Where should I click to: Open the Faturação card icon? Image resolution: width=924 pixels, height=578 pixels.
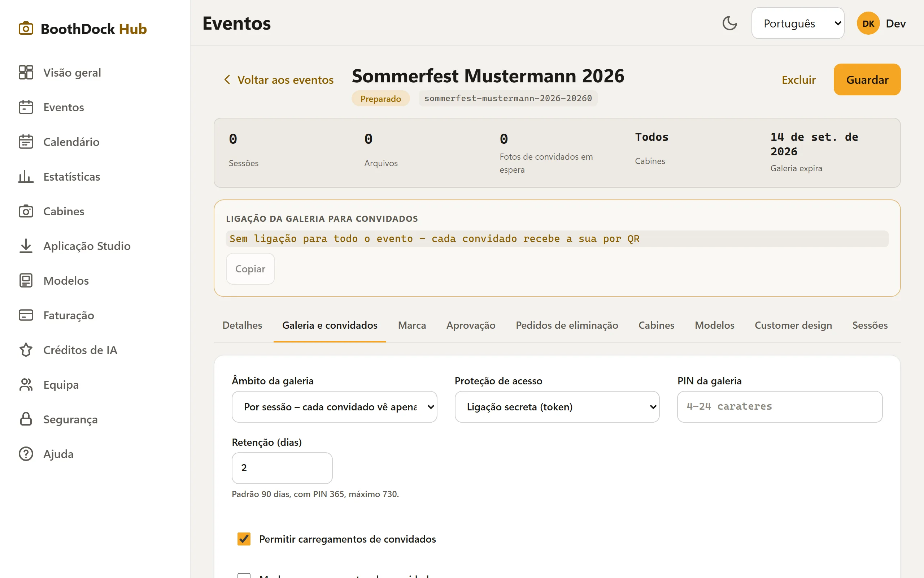tap(26, 315)
